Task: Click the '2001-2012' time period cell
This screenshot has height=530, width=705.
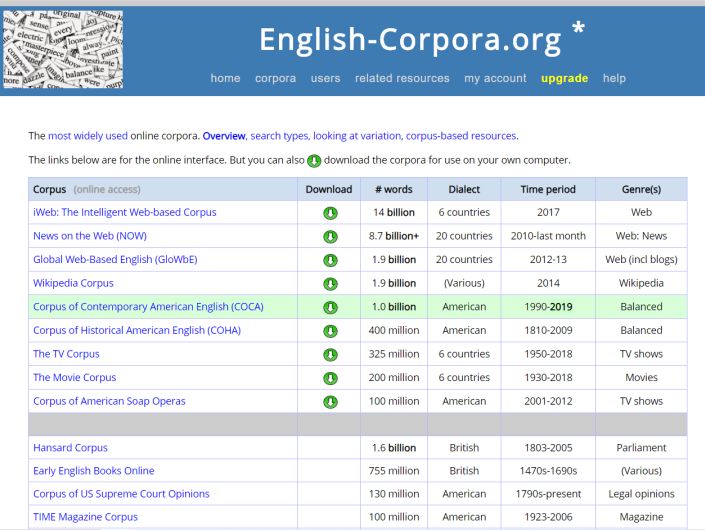Action: (548, 401)
